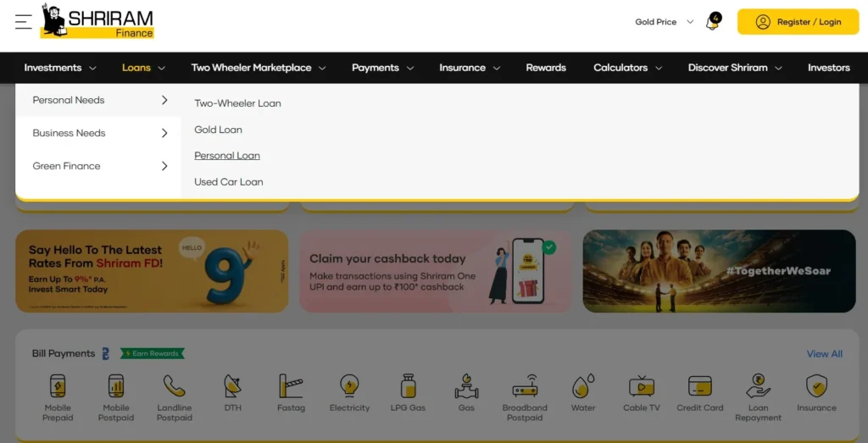Pick the Electricity bulb icon
868x443 pixels.
tap(349, 386)
